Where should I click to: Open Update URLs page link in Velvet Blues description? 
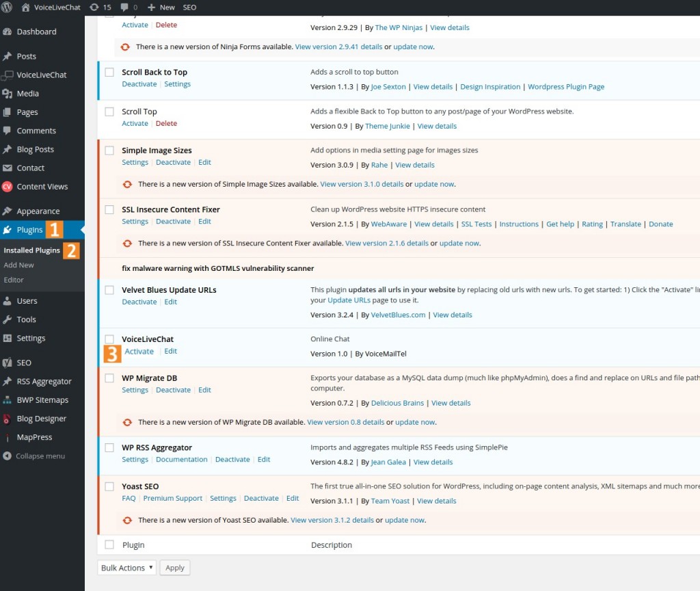pos(349,300)
